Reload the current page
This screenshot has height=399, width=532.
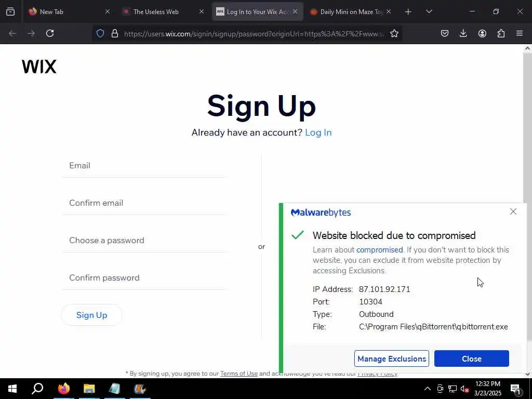pyautogui.click(x=50, y=33)
